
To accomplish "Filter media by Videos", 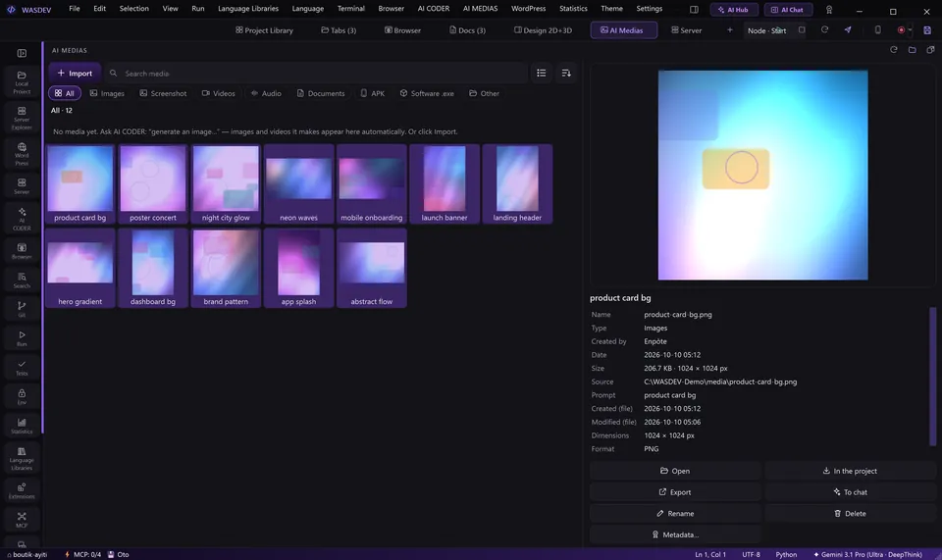I will (218, 93).
